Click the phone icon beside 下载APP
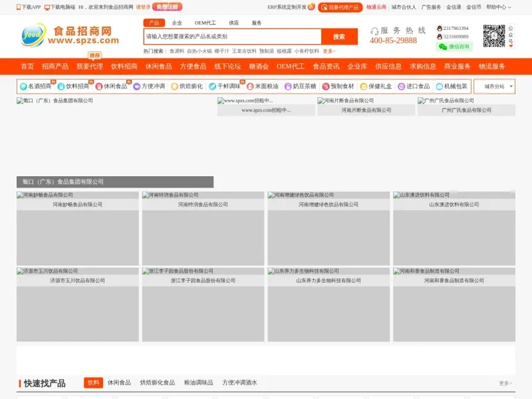532x399 pixels. point(19,7)
